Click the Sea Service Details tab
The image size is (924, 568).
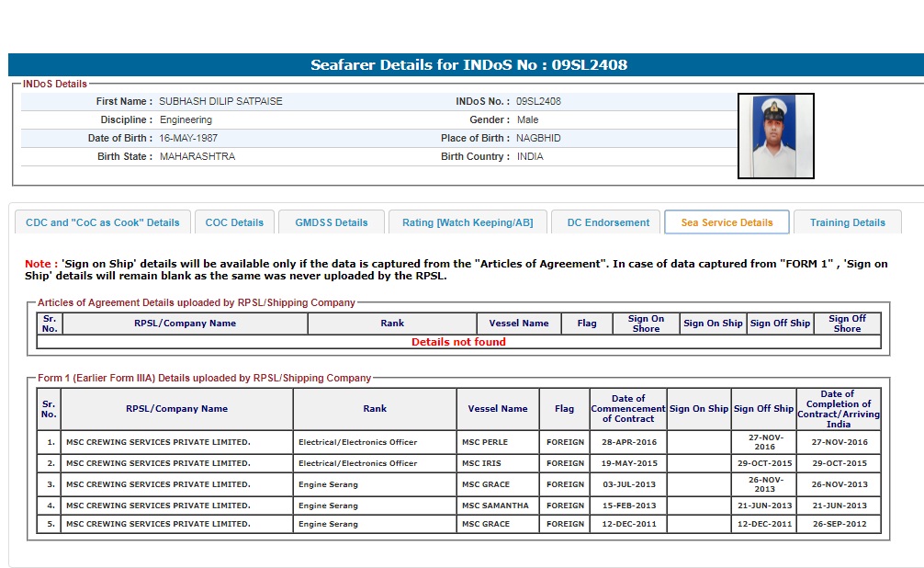(x=727, y=222)
